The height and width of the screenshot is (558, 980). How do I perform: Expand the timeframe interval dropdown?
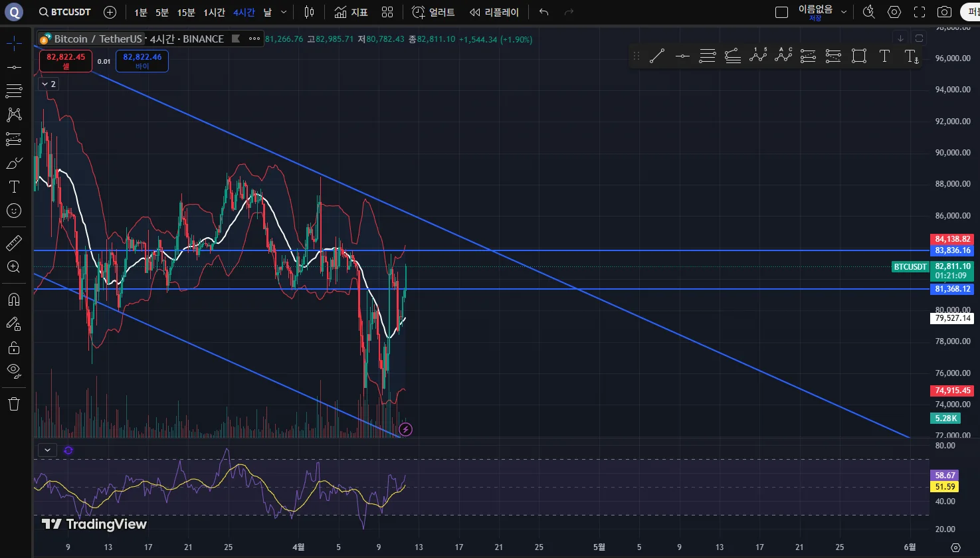[284, 12]
